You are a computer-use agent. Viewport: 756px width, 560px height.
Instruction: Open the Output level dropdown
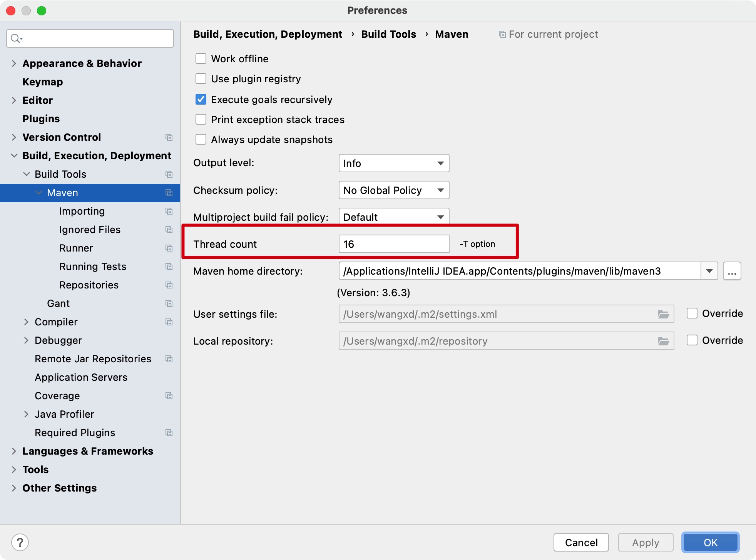394,163
